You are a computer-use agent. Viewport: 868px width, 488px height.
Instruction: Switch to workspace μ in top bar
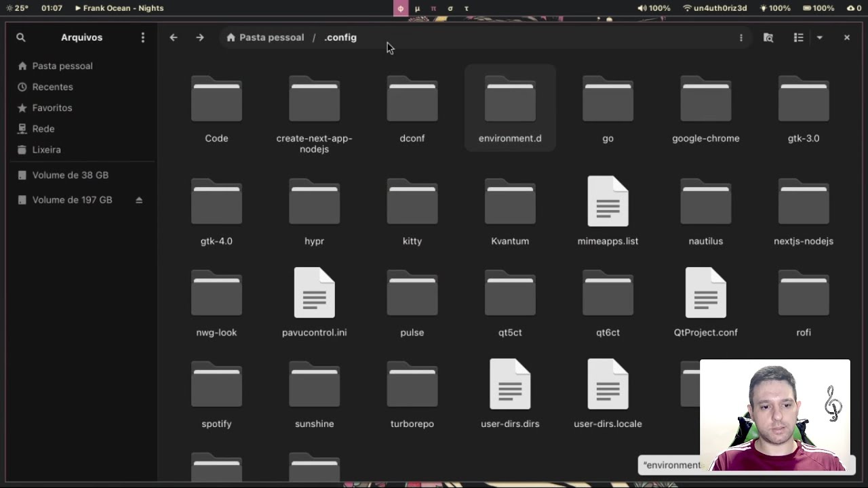417,8
